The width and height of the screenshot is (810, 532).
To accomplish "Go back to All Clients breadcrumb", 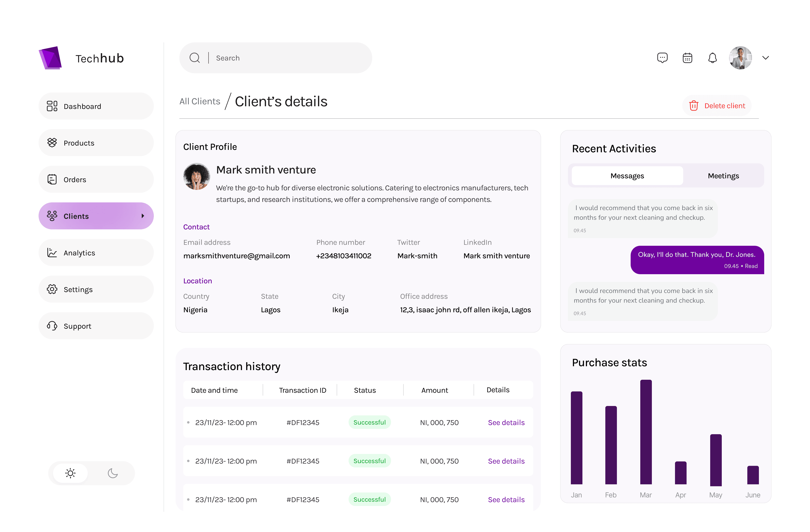I will pos(200,101).
